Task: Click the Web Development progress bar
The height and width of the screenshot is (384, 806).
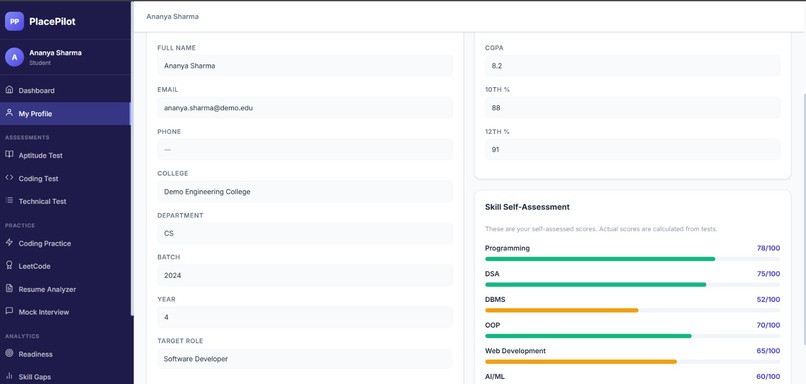Action: tap(632, 361)
